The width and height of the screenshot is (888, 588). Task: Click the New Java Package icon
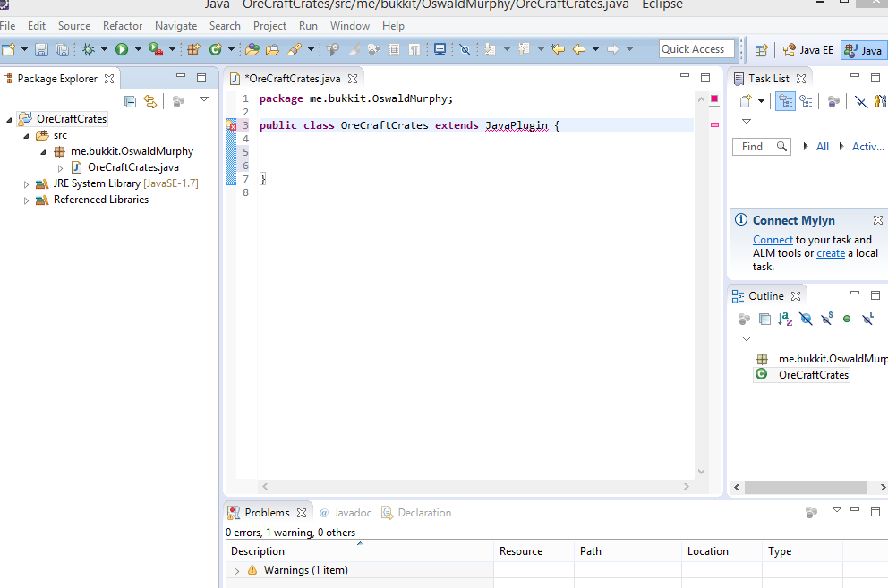pyautogui.click(x=193, y=49)
